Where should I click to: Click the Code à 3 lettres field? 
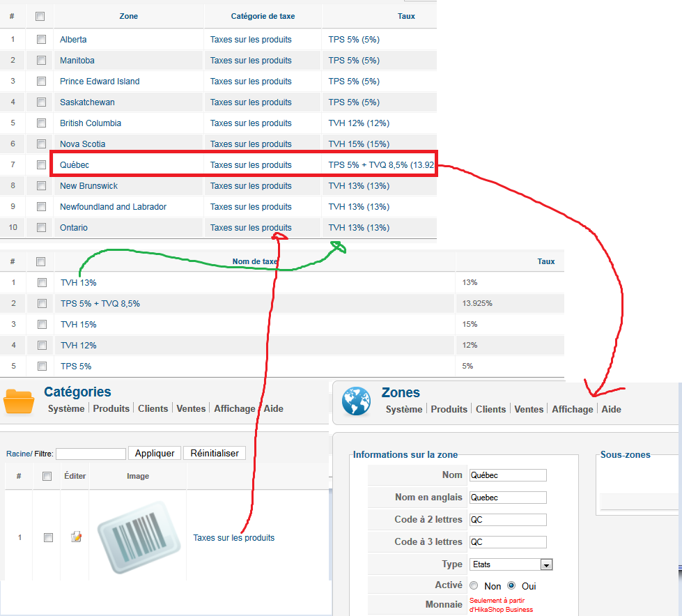coord(508,541)
